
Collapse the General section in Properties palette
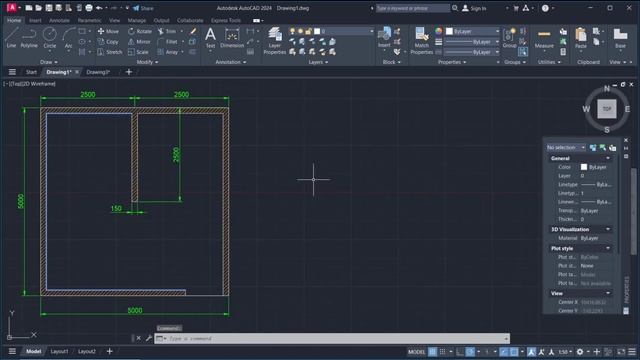pos(608,158)
